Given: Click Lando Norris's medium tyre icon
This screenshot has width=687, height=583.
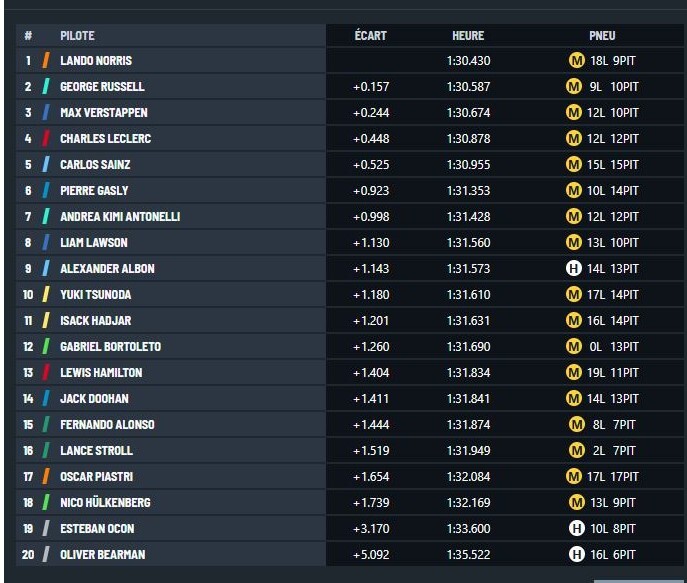Looking at the screenshot, I should (x=577, y=60).
